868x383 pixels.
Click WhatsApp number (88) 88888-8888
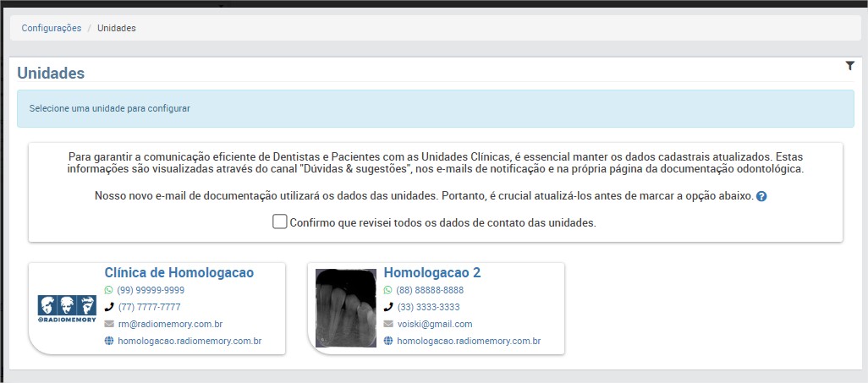coord(430,290)
